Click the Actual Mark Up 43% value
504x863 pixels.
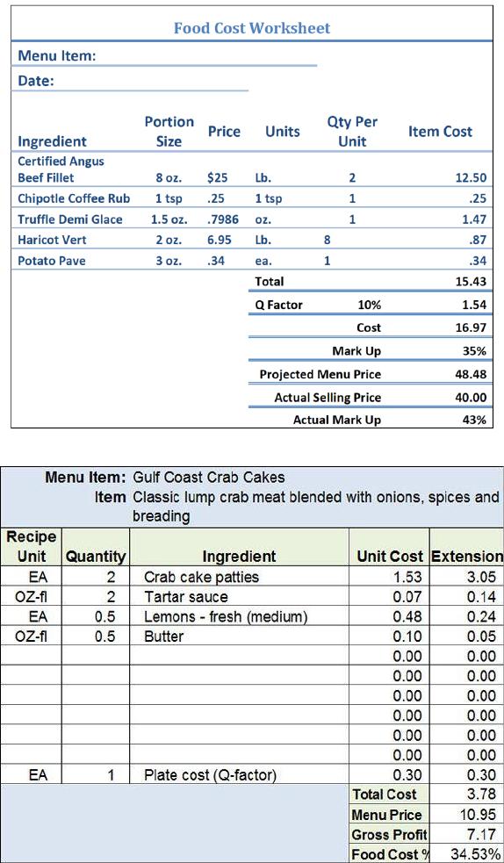click(x=474, y=420)
